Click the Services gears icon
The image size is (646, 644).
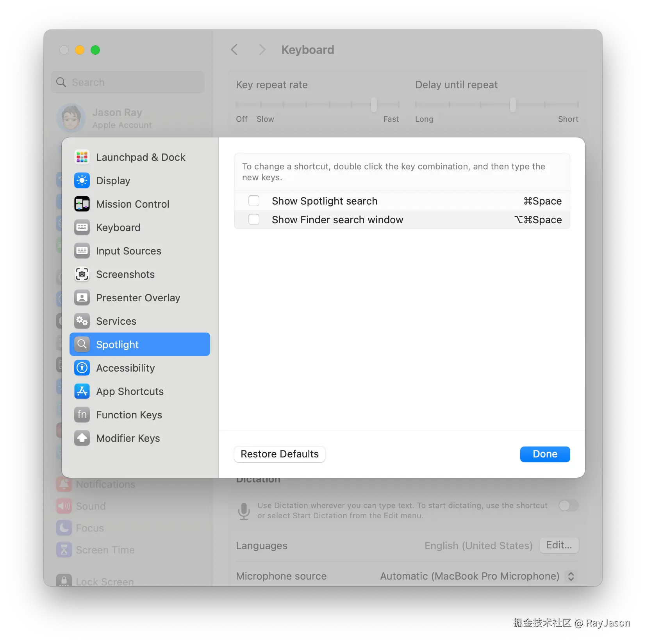tap(82, 321)
